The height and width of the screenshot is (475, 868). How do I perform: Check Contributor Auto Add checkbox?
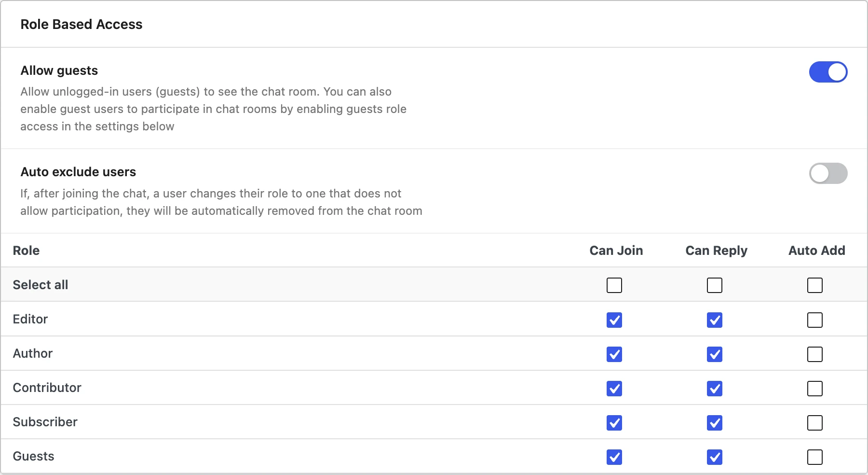pos(815,389)
